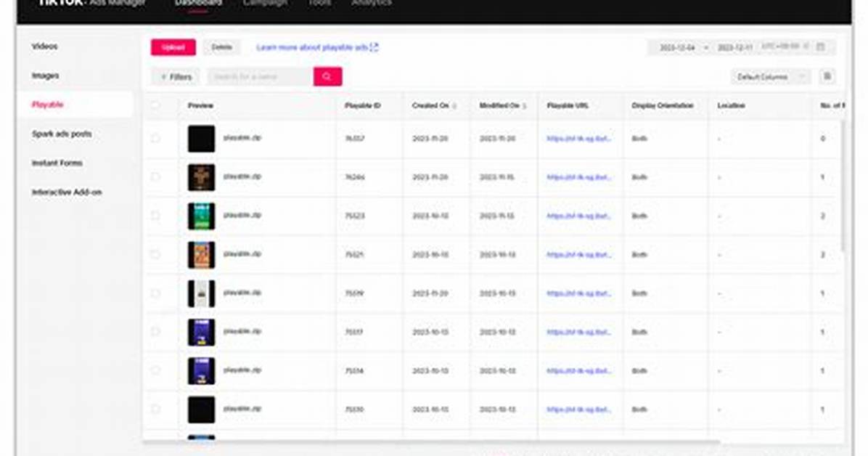This screenshot has width=868, height=456.
Task: Open Learn more about playable ads link
Action: 312,48
